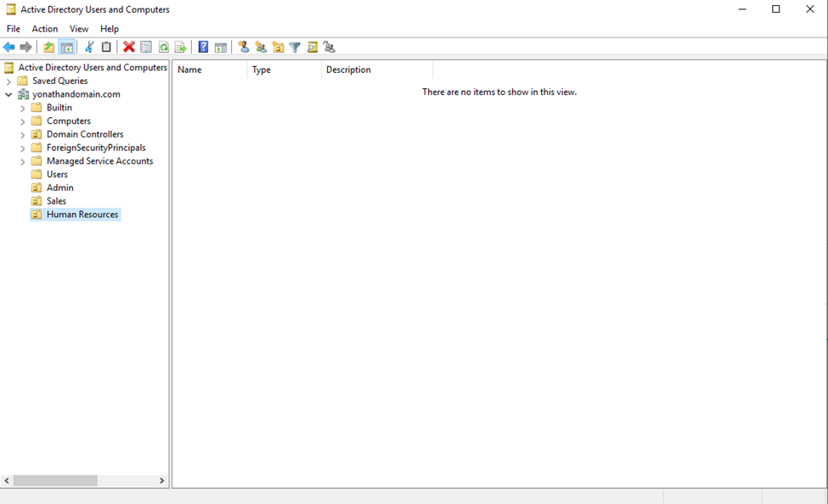Maximize the Active Directory window
828x504 pixels.
(x=775, y=9)
